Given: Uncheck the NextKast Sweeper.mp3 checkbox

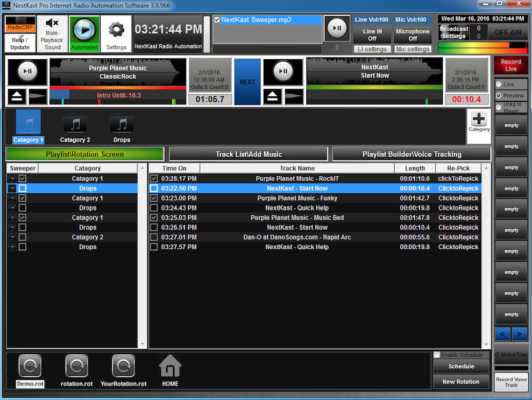Looking at the screenshot, I should click(x=217, y=20).
